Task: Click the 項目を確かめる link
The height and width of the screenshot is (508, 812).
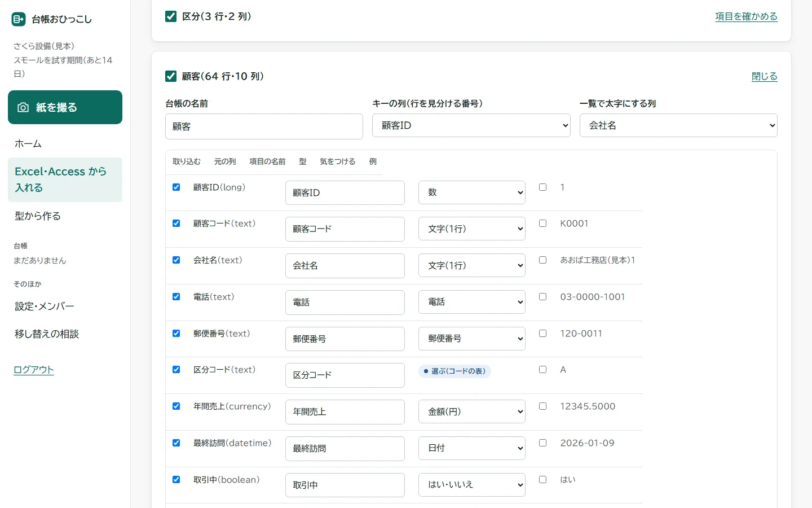Action: pyautogui.click(x=746, y=16)
